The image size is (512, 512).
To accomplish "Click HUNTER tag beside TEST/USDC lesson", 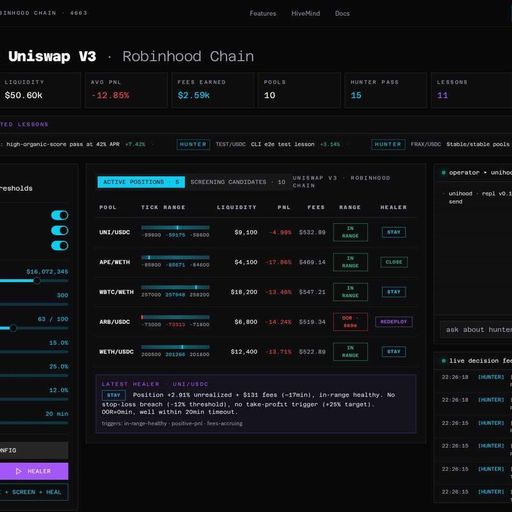I will [x=193, y=144].
